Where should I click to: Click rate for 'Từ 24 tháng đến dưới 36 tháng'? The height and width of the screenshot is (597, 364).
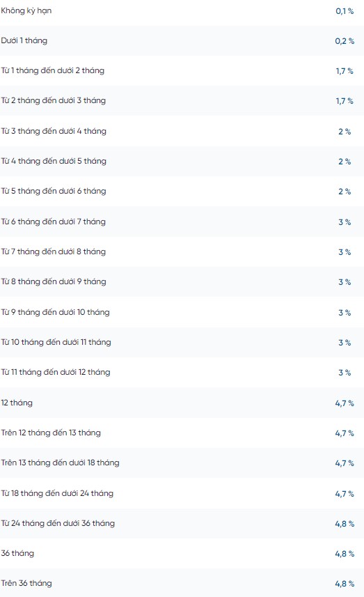(x=345, y=524)
